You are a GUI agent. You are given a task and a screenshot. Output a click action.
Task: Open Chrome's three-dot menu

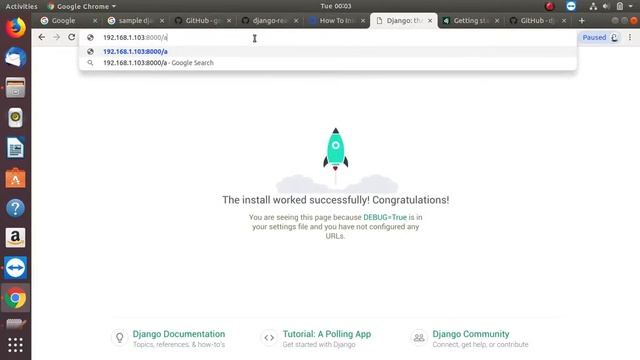[630, 37]
